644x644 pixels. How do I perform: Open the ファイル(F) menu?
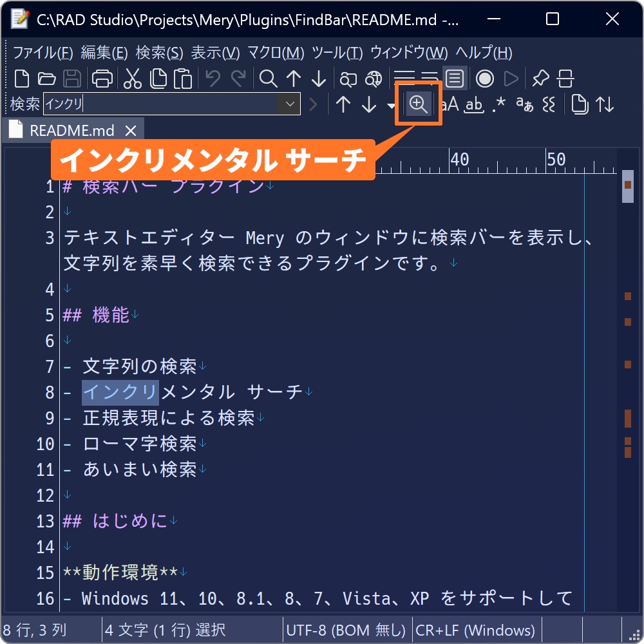[x=43, y=53]
